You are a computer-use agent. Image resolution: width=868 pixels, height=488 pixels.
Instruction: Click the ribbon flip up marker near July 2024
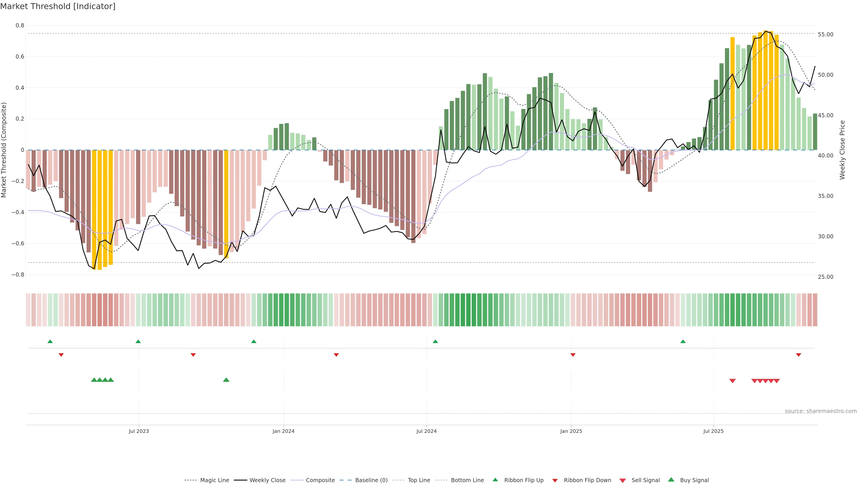(x=435, y=342)
